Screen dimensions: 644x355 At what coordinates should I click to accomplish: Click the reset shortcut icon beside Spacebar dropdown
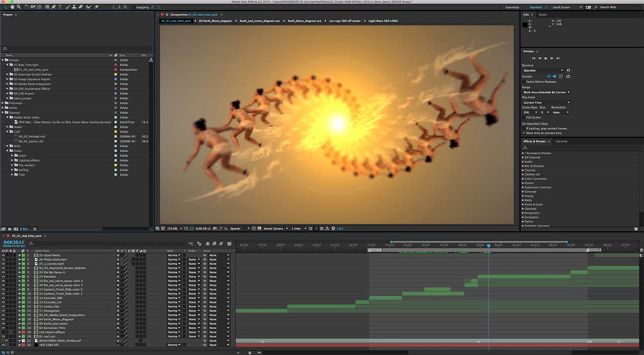(568, 70)
